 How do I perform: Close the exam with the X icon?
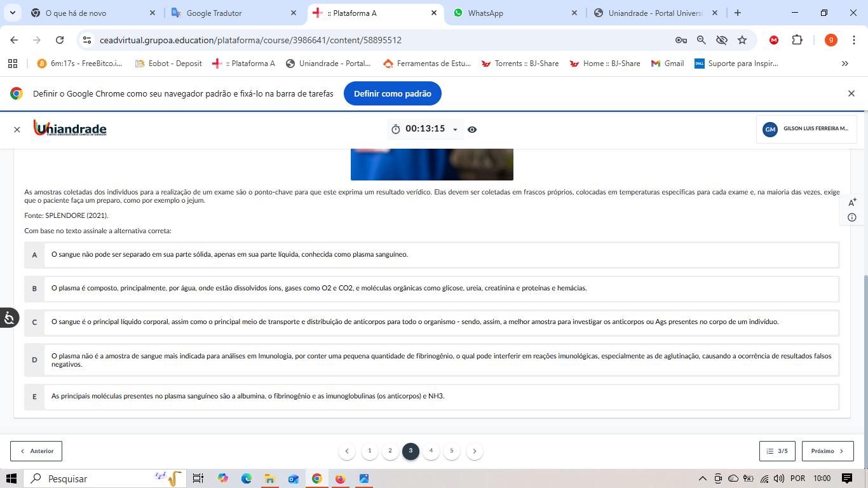[x=17, y=130]
